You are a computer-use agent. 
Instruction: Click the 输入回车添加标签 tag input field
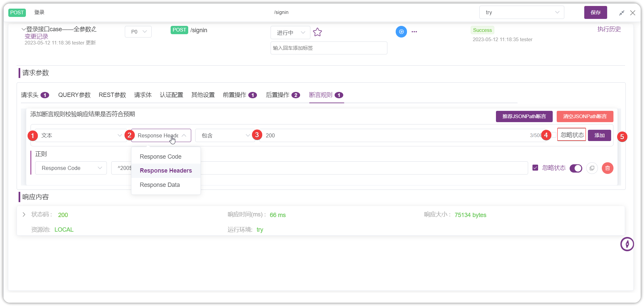(329, 48)
